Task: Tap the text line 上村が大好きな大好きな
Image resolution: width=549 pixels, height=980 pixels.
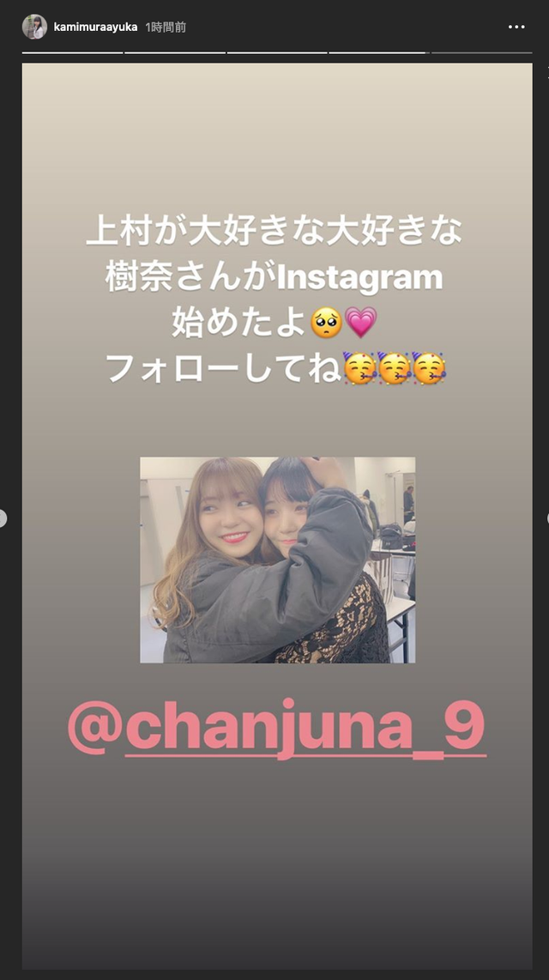Action: 274,231
